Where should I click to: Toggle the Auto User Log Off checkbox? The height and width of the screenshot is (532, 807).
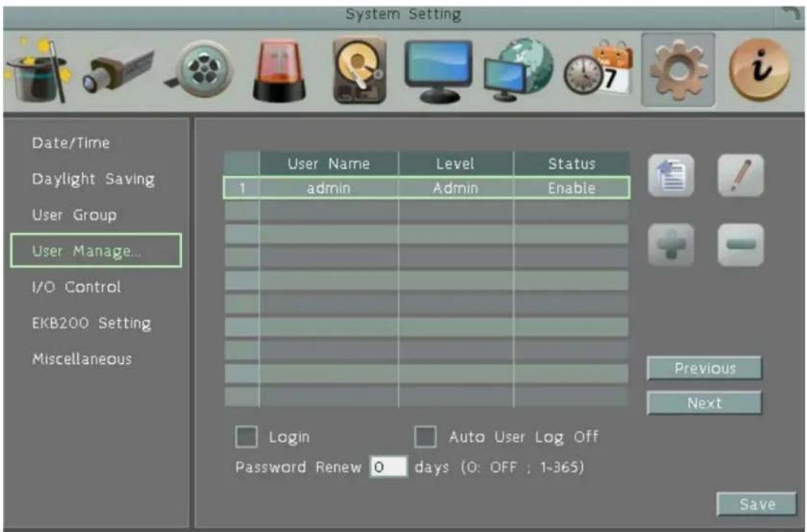[425, 437]
